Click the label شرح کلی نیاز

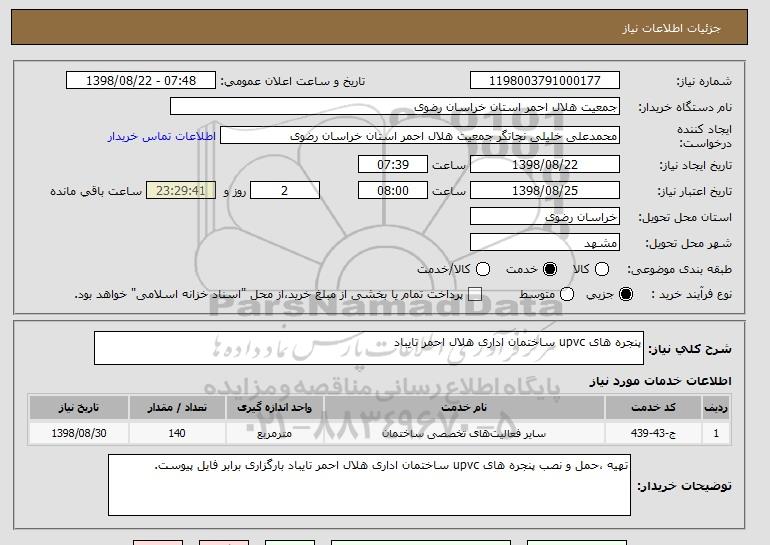690,349
